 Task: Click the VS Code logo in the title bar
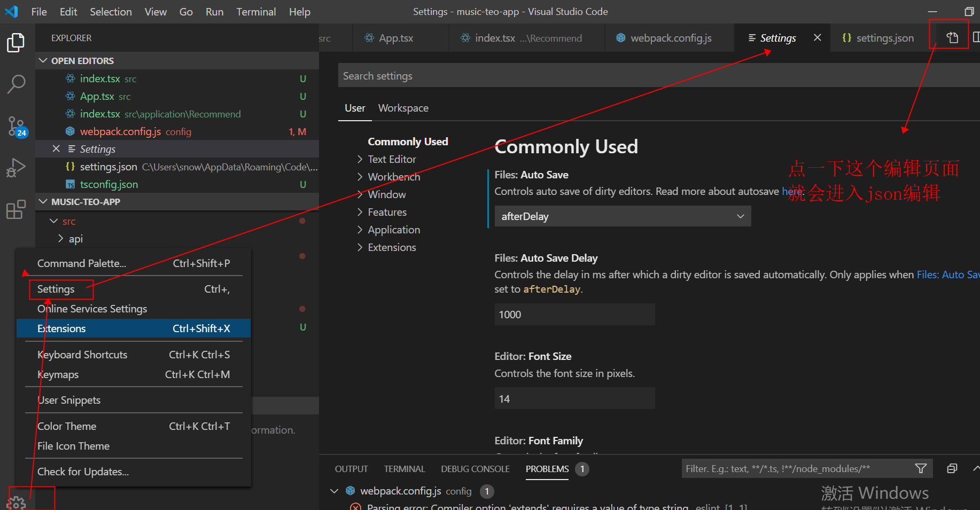(11, 11)
